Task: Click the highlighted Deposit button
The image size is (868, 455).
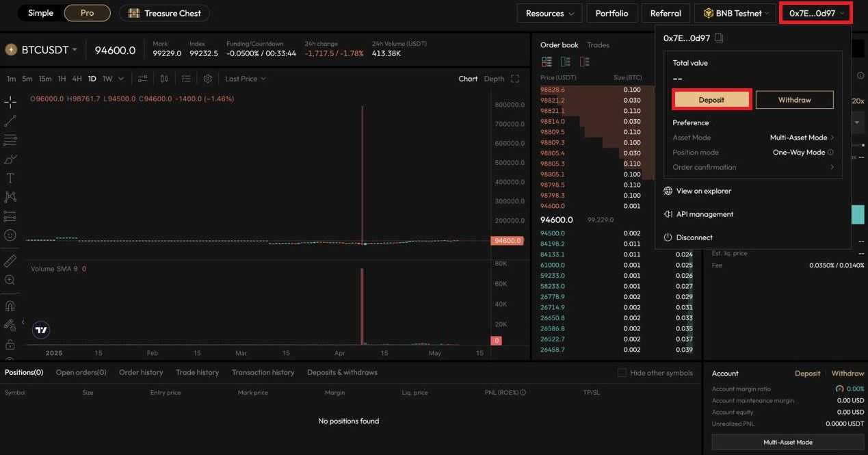Action: pos(711,99)
